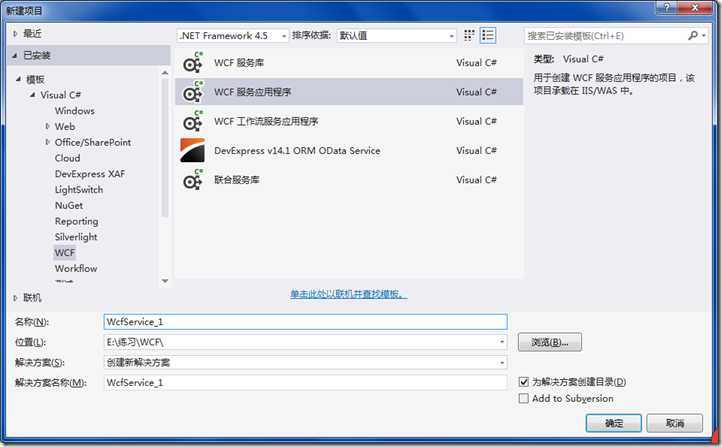
Task: Select NuGet category
Action: tap(69, 205)
